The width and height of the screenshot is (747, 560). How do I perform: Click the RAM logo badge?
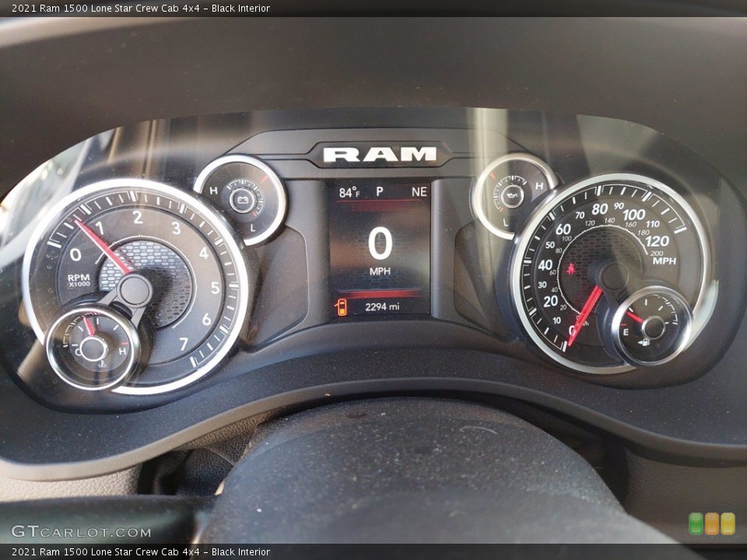click(380, 154)
